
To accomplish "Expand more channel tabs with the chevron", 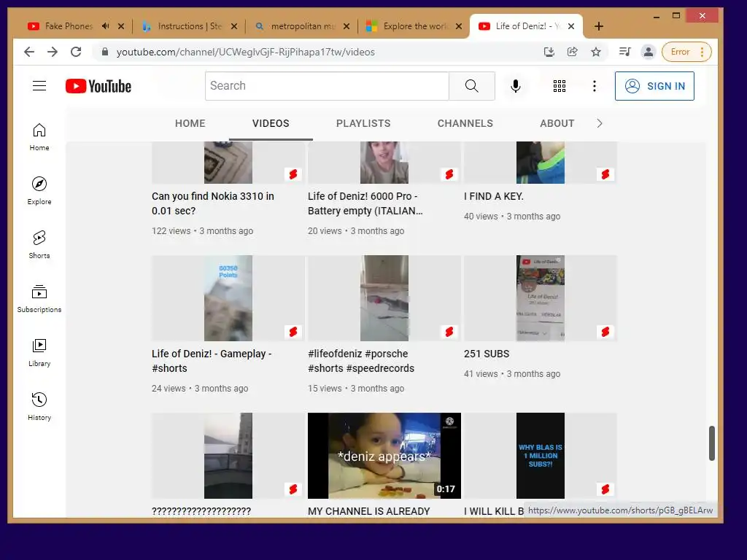I will [600, 123].
